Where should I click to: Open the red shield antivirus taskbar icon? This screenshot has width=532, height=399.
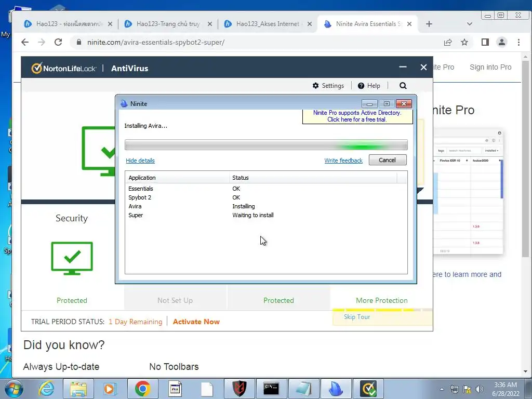(239, 389)
